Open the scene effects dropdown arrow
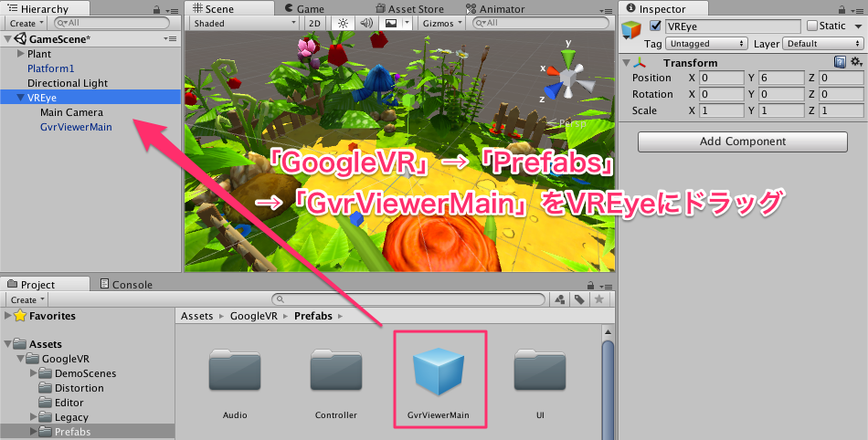The height and width of the screenshot is (440, 868). 408,23
